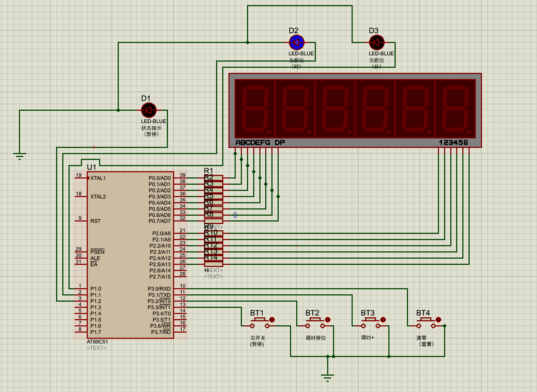537x392 pixels.
Task: Click the red latch dot on BT4
Action: (438, 320)
